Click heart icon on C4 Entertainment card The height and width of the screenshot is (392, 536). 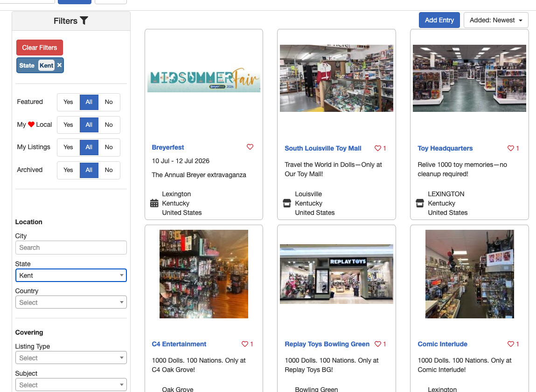(x=245, y=344)
